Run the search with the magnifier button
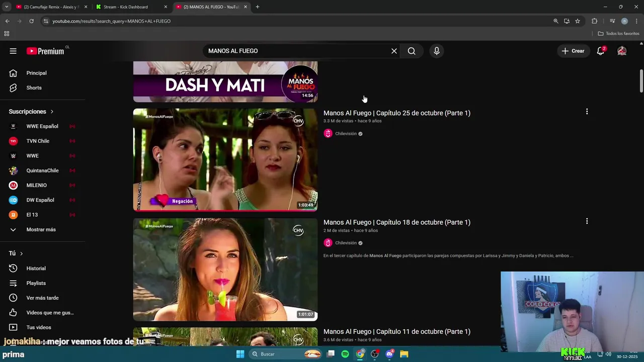 click(412, 51)
